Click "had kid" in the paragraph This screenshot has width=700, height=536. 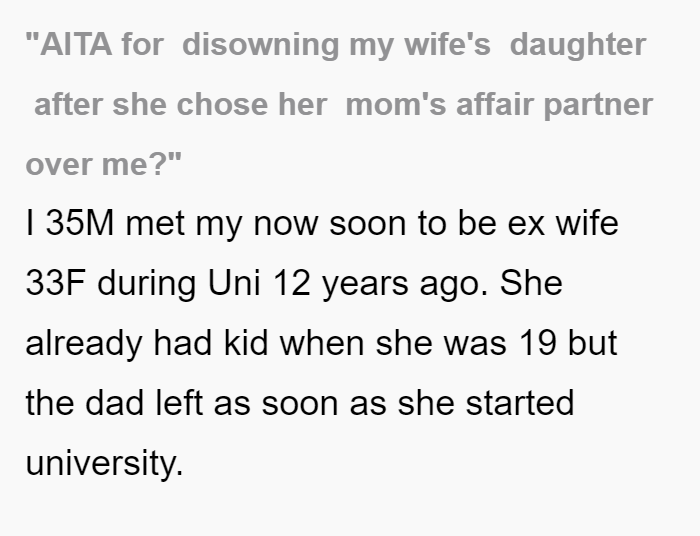click(211, 343)
